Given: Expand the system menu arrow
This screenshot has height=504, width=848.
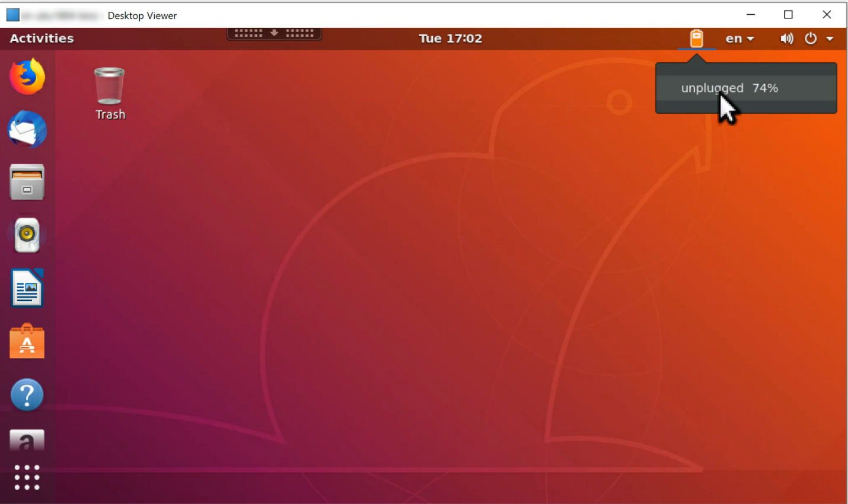Looking at the screenshot, I should [x=830, y=39].
